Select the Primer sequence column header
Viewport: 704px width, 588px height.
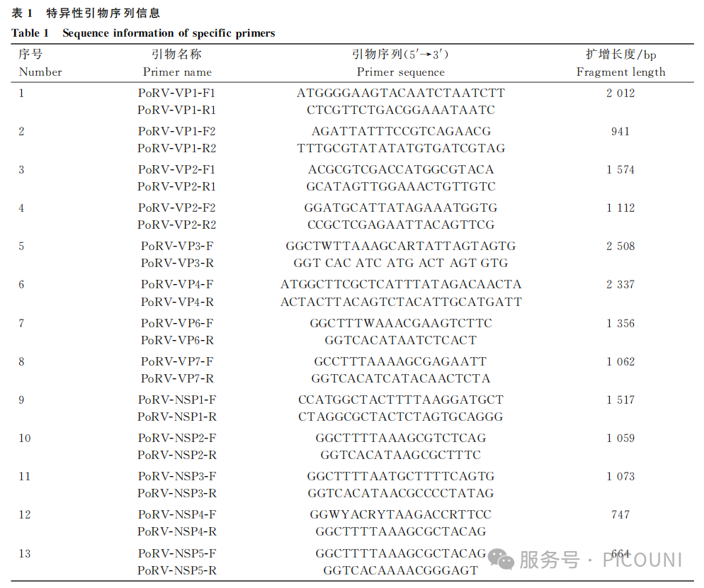401,72
